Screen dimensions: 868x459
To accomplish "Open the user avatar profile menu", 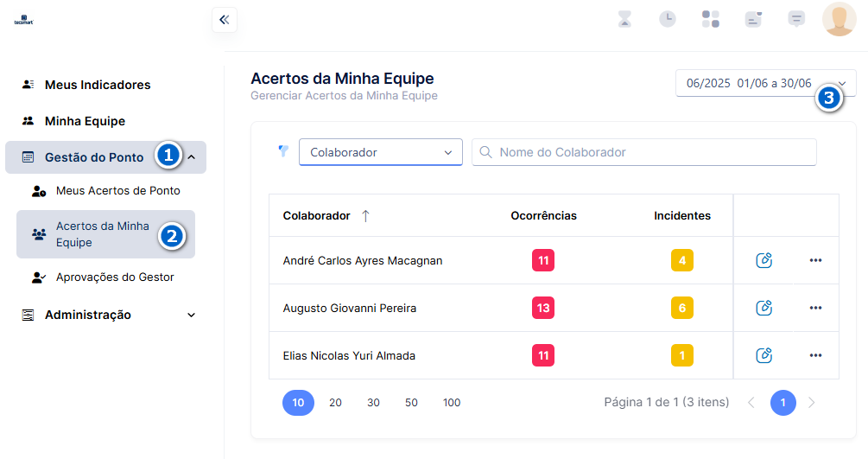I will click(x=839, y=19).
